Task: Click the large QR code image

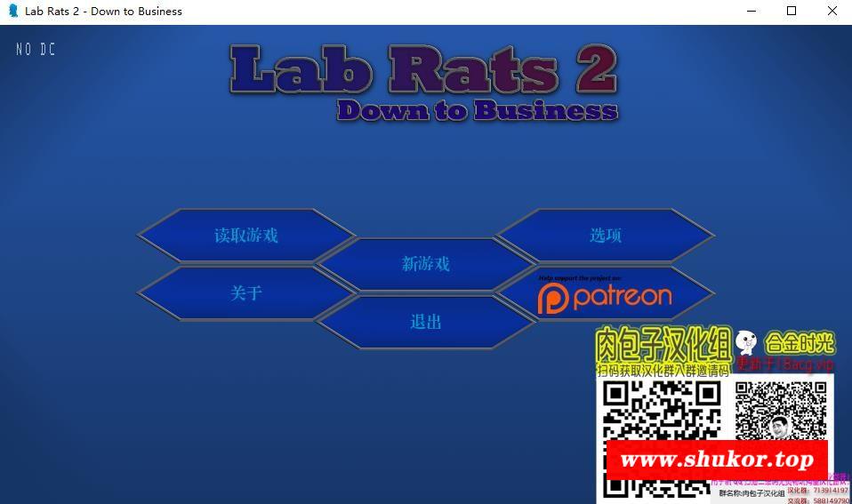Action: pyautogui.click(x=662, y=440)
